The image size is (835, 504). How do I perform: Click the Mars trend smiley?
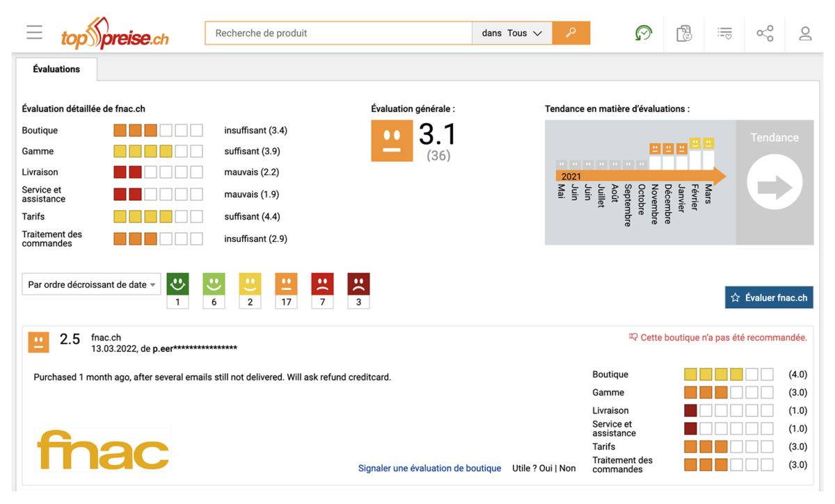(708, 143)
